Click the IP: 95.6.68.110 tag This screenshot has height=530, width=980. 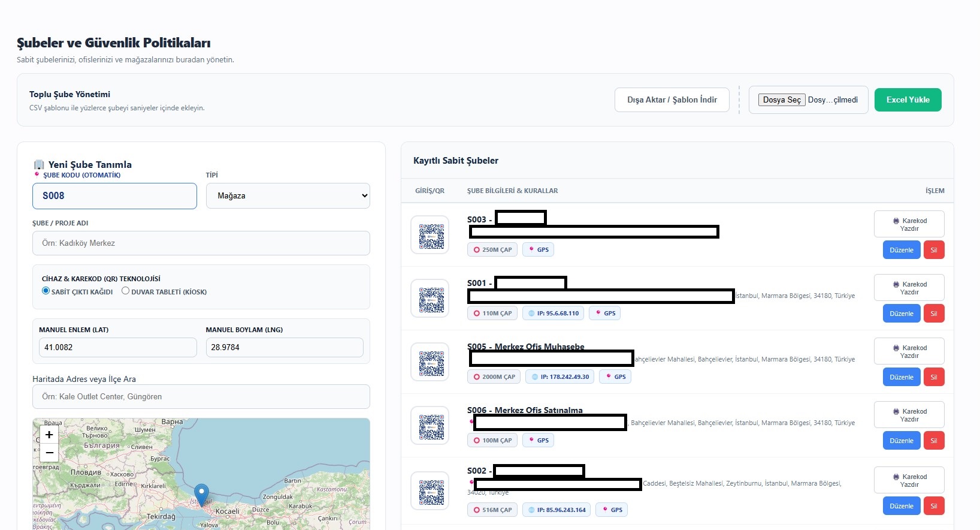[x=553, y=313]
